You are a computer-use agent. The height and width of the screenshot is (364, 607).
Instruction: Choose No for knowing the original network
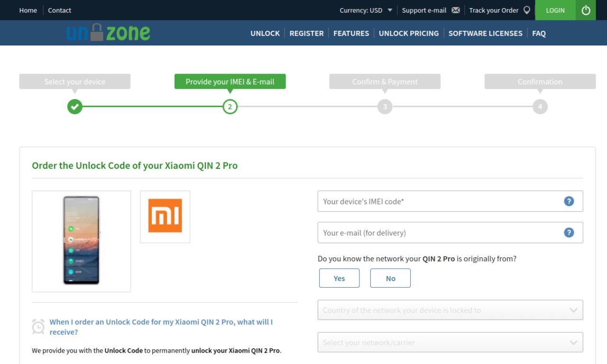tap(390, 278)
